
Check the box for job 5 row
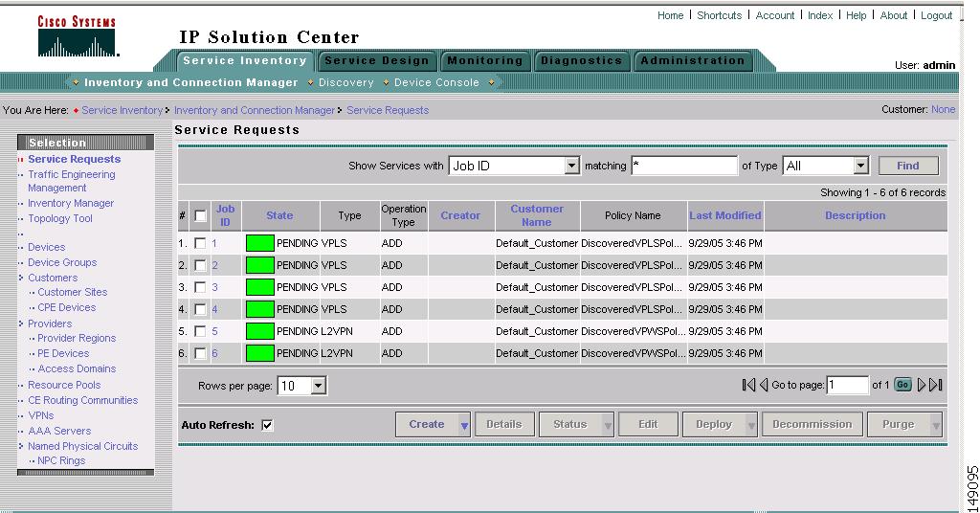(x=200, y=331)
